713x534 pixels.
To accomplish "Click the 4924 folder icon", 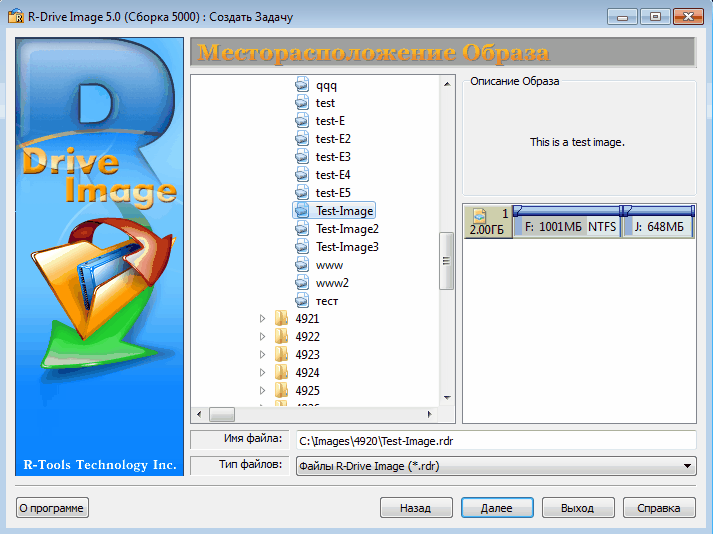I will tap(281, 373).
